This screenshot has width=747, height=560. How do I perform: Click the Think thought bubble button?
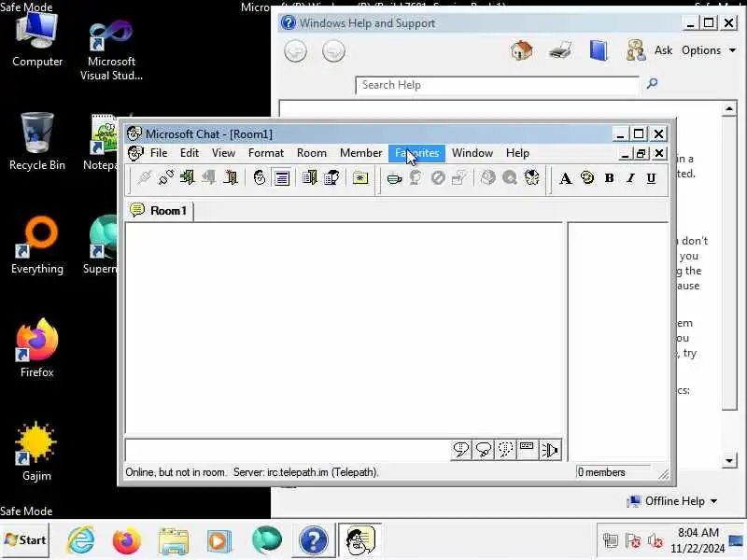pos(483,450)
